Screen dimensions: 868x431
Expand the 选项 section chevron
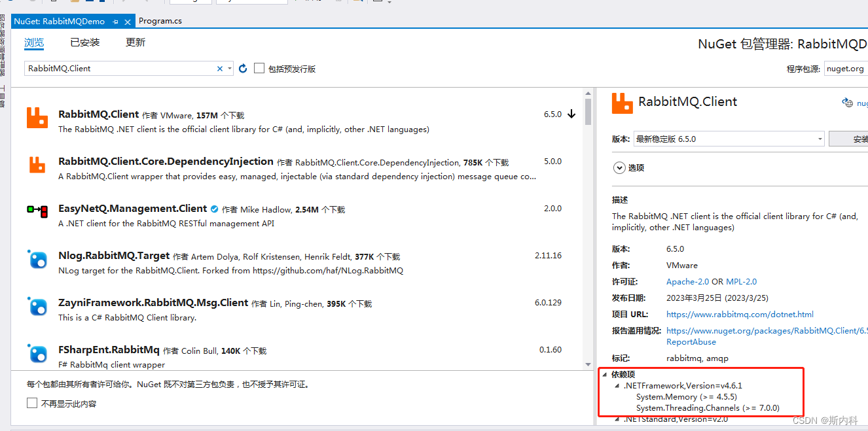[x=619, y=167]
